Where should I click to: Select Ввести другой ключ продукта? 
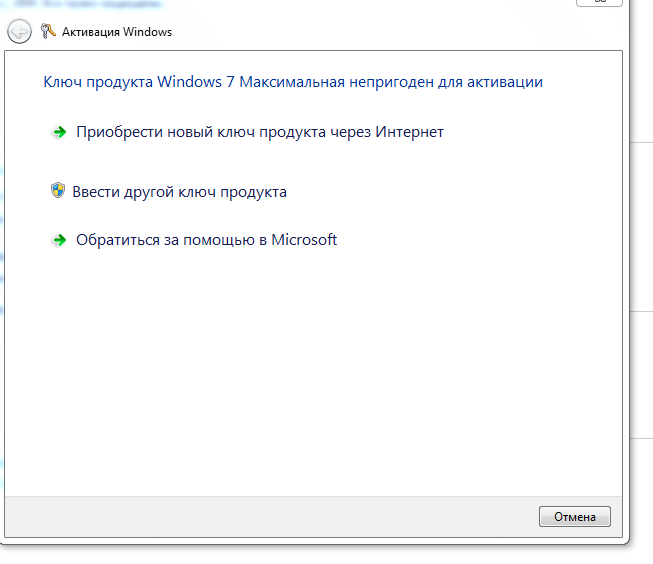pos(179,192)
